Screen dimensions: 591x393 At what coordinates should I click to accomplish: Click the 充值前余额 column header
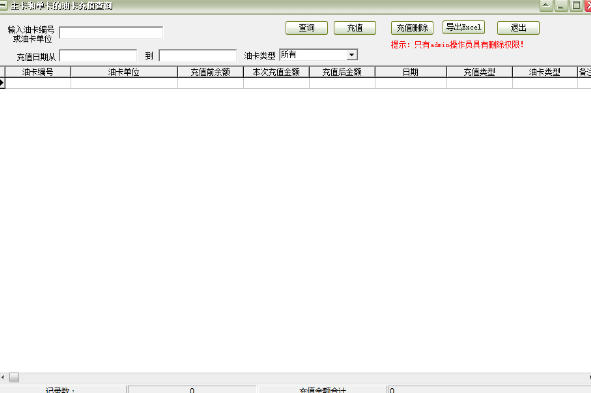tap(210, 72)
